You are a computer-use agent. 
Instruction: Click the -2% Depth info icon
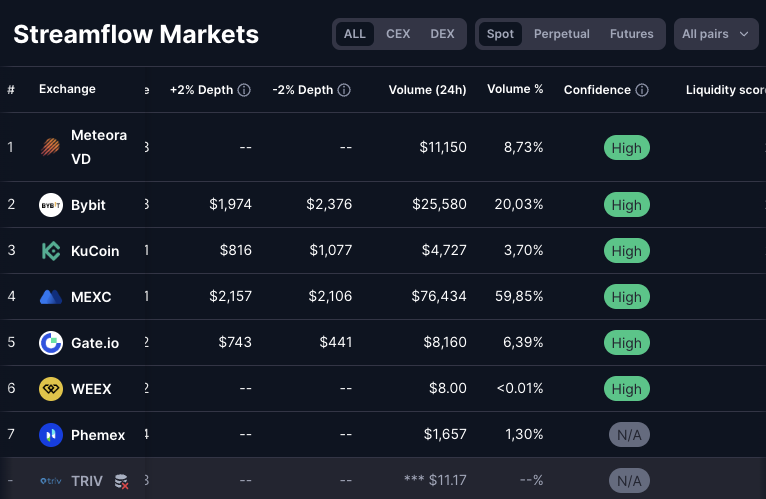[x=344, y=90]
